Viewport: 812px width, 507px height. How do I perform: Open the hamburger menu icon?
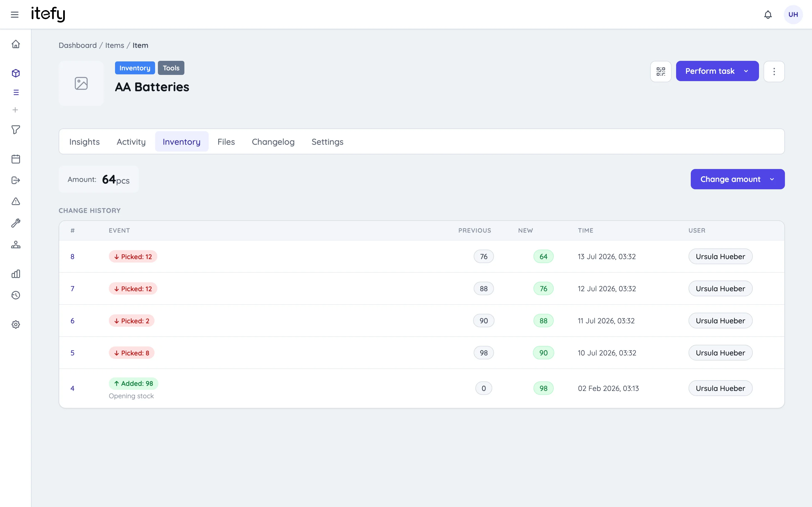pyautogui.click(x=14, y=14)
